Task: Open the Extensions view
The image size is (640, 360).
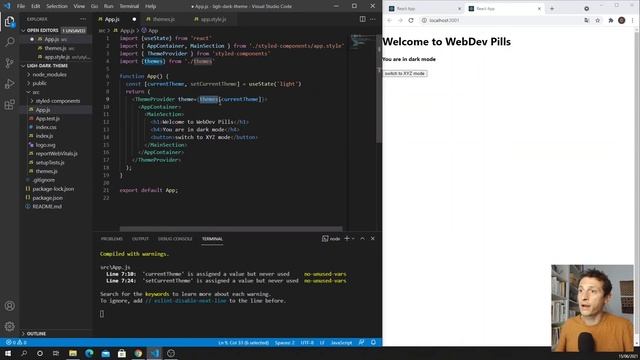Action: pos(9,104)
